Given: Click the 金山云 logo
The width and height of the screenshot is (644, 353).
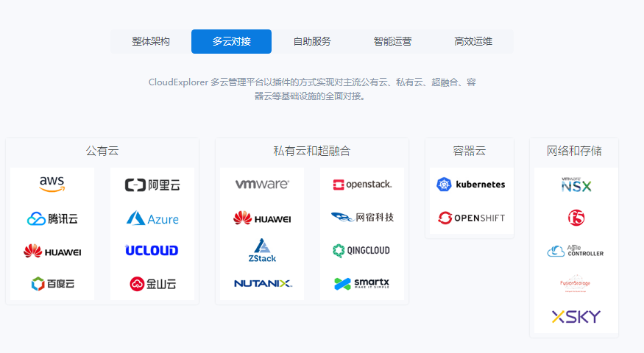Looking at the screenshot, I should [x=153, y=284].
